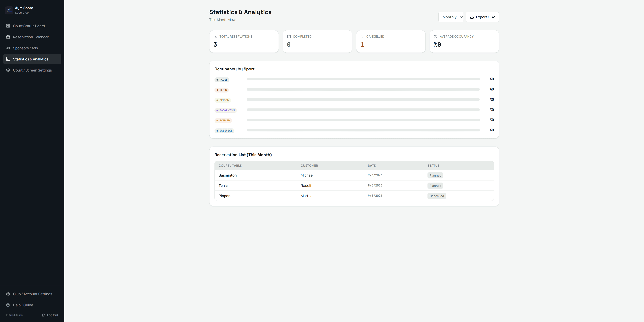Click the Reservation List (This Month) heading

pyautogui.click(x=243, y=155)
